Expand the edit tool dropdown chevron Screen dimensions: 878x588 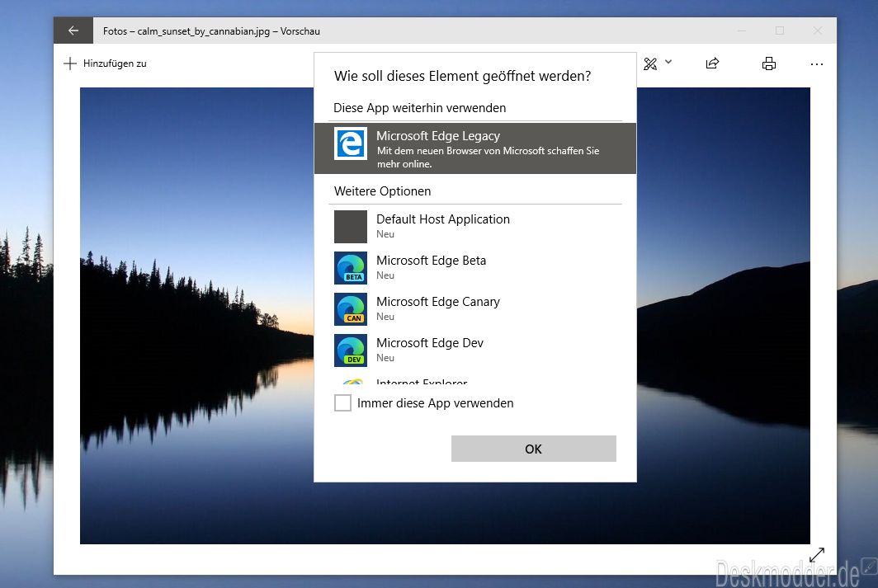coord(668,62)
